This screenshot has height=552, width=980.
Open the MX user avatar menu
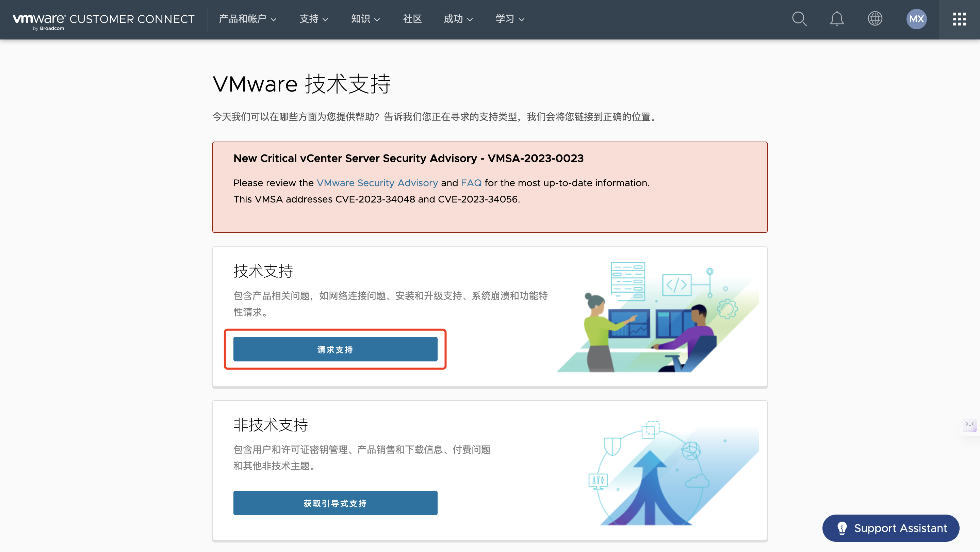[916, 19]
